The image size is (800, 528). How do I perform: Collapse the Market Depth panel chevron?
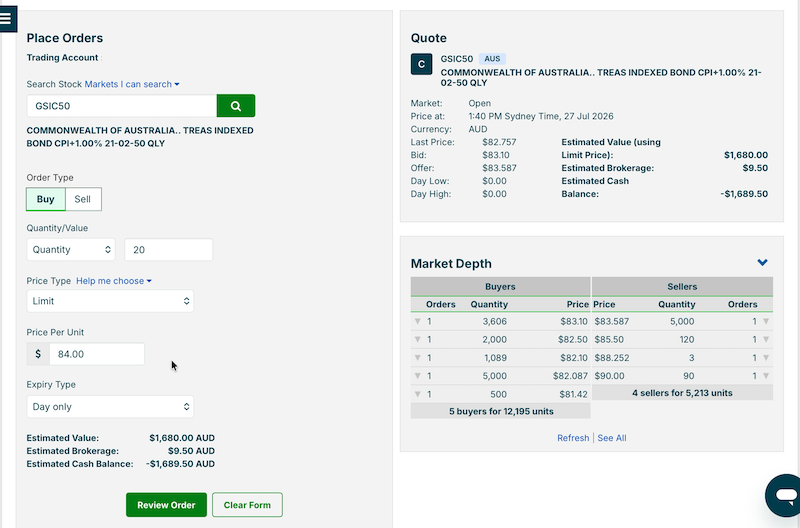coord(762,263)
